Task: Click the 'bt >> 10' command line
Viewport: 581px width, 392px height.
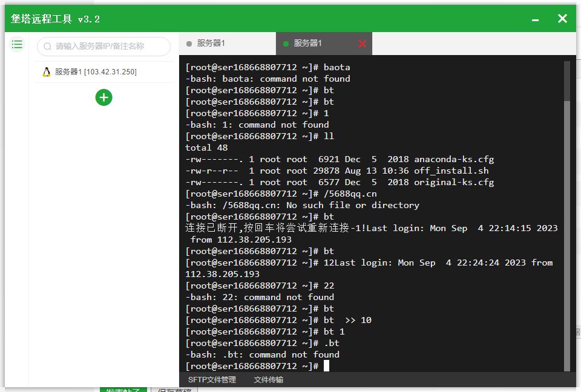Action: (278, 320)
